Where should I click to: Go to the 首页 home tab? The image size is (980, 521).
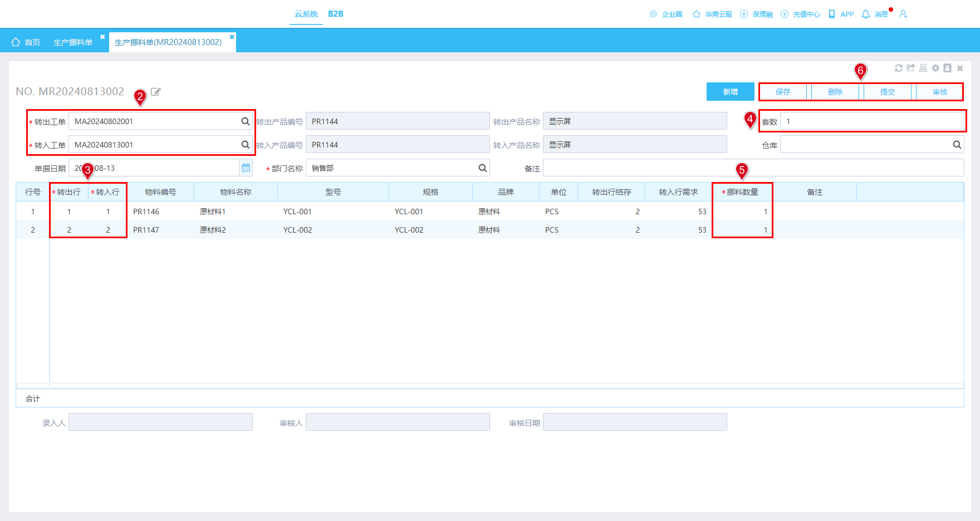coord(26,42)
